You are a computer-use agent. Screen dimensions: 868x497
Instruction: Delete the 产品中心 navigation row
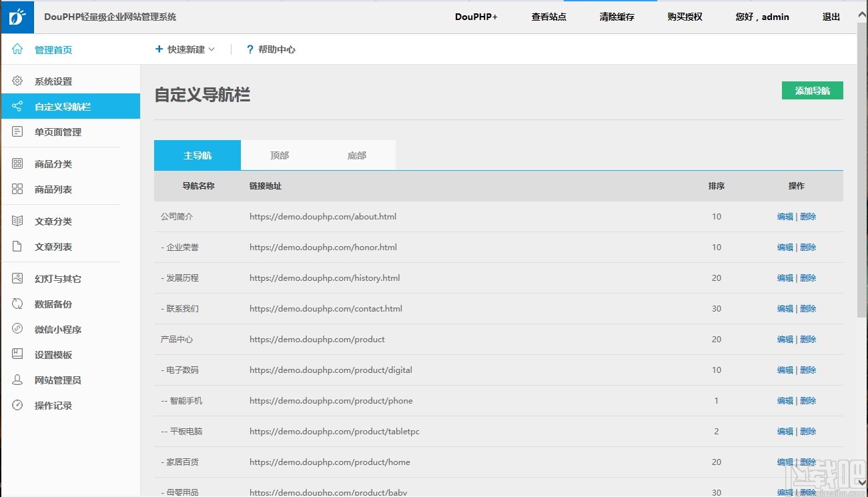click(808, 340)
